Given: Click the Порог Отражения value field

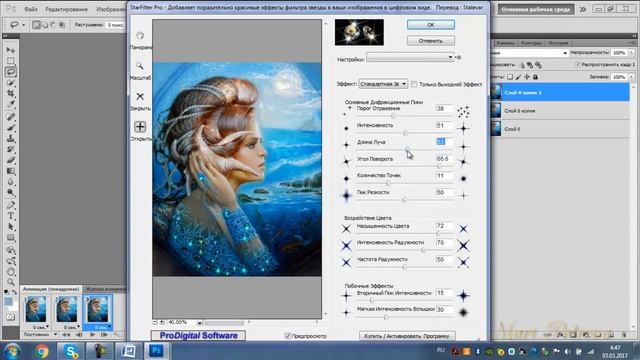Looking at the screenshot, I should 444,109.
